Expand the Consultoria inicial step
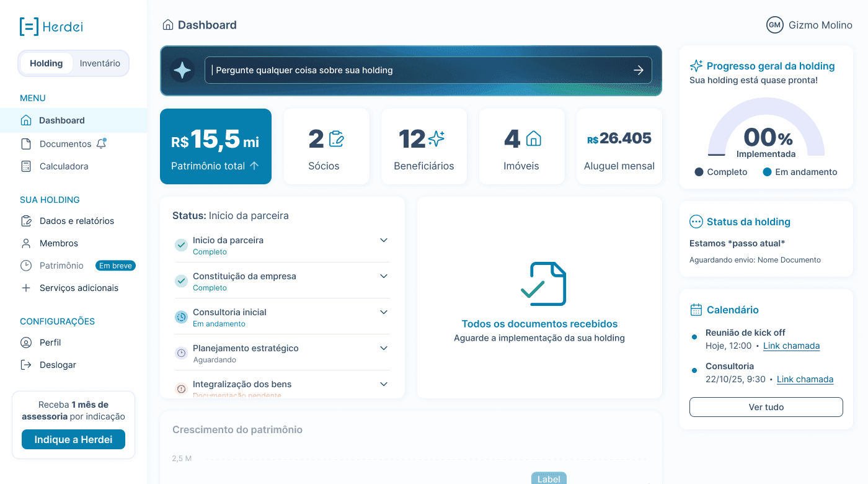 383,312
